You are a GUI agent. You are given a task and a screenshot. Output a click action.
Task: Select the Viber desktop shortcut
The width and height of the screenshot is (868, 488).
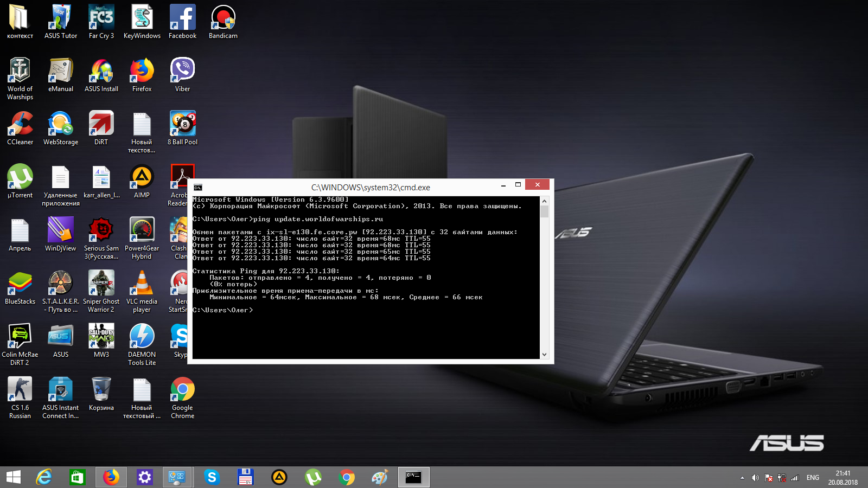[x=182, y=75]
